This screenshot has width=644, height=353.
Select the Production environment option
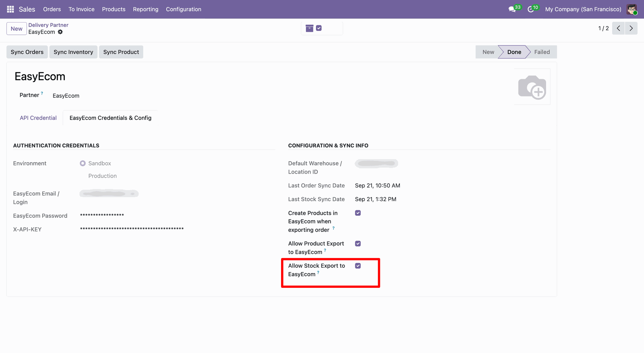[102, 176]
